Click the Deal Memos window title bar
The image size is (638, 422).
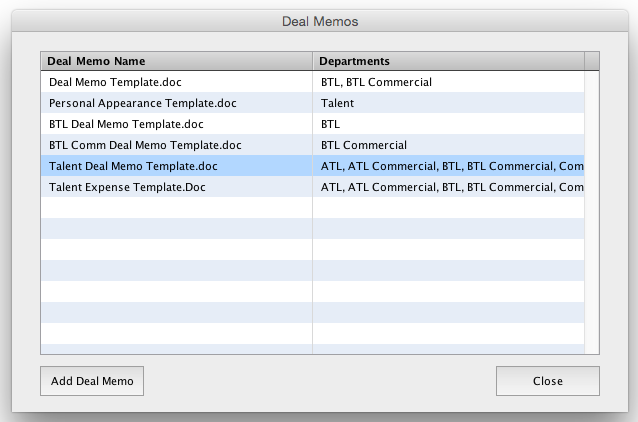click(320, 21)
